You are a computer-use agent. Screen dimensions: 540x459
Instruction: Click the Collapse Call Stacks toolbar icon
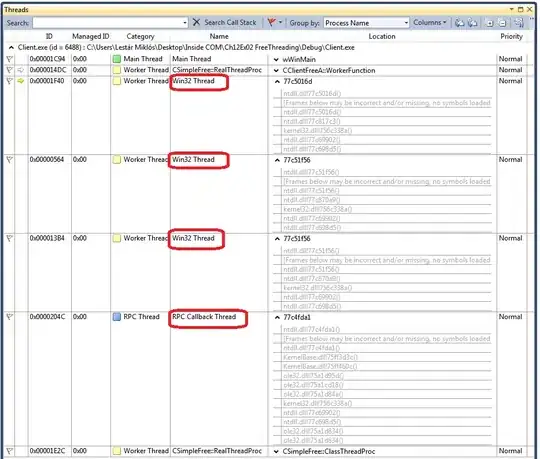click(472, 23)
